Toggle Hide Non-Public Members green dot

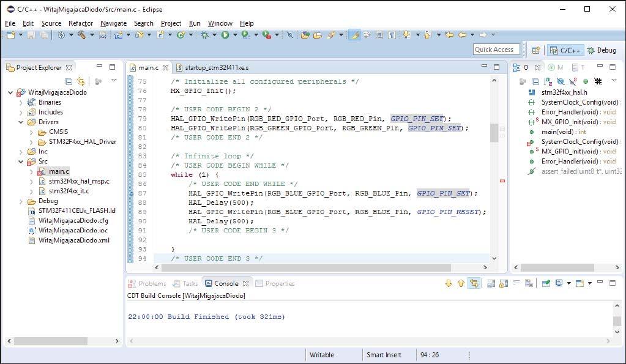pos(585,81)
